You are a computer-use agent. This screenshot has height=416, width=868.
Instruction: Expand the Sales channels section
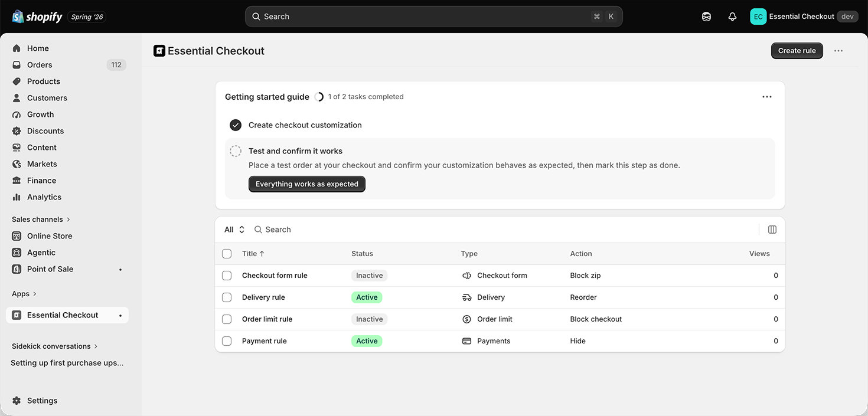coord(41,220)
